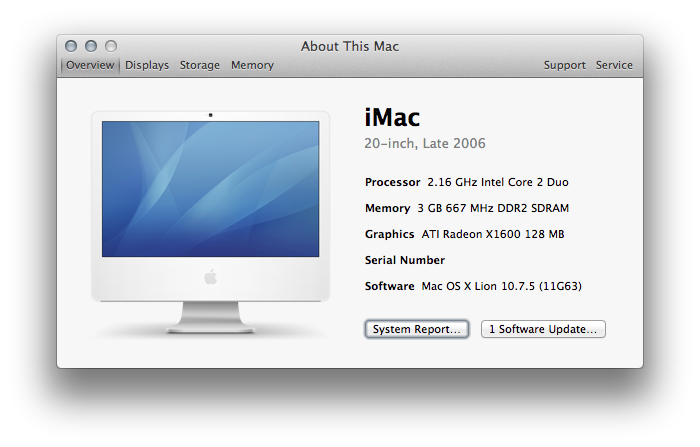Click the Memory spec label in Overview
The image size is (700, 447).
[388, 208]
